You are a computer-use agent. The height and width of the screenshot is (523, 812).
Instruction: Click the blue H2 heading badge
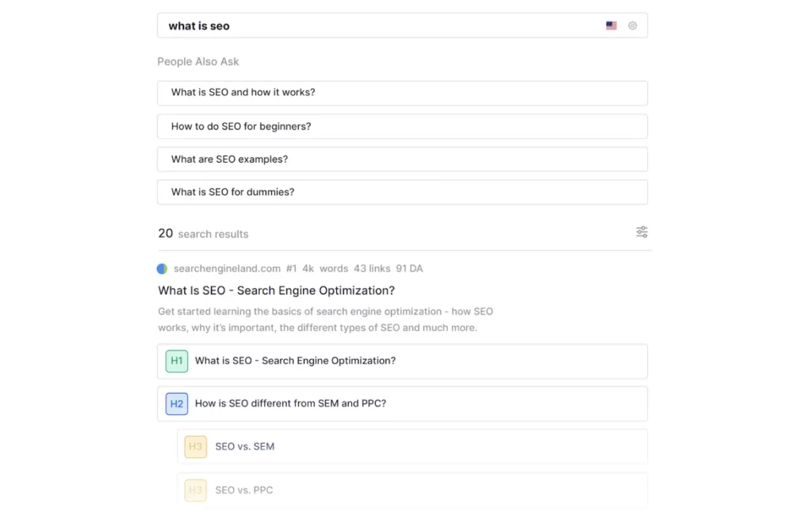click(x=176, y=403)
